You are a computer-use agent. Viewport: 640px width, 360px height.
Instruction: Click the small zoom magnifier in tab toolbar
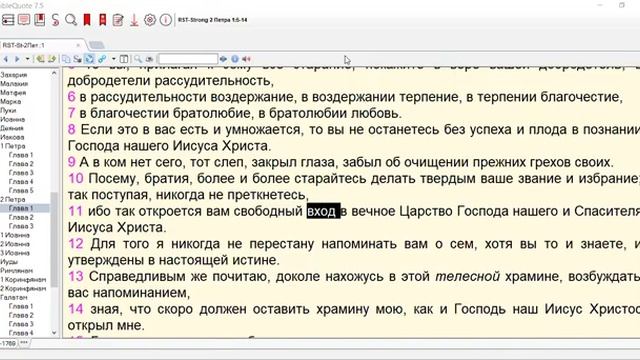[138, 59]
